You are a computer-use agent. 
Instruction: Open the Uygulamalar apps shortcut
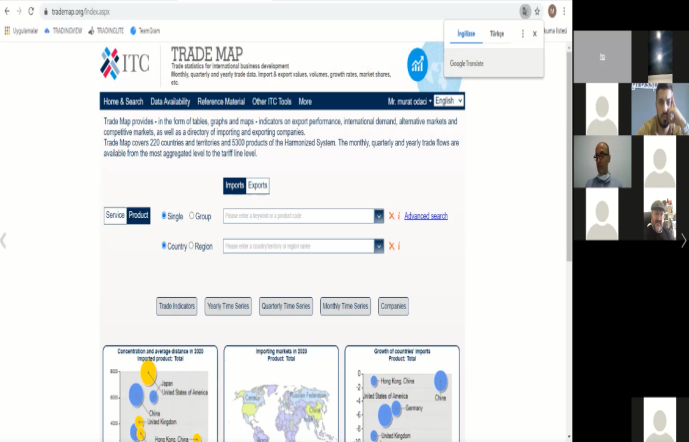click(21, 31)
